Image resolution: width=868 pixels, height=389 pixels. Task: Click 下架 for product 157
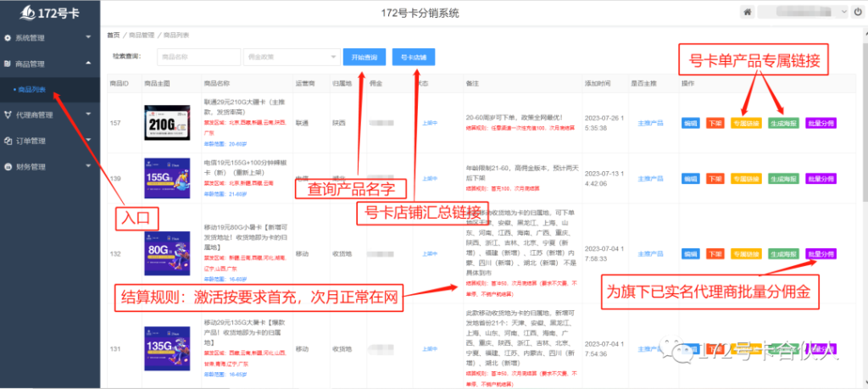coord(715,123)
